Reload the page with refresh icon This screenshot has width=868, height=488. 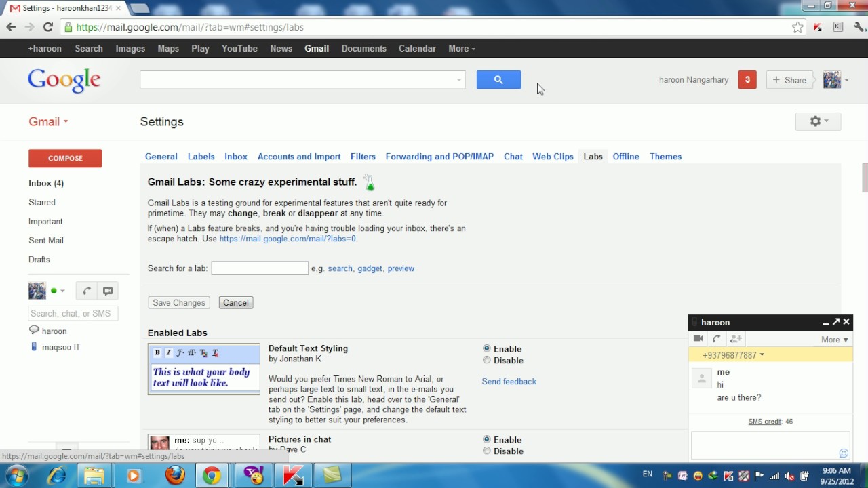[x=47, y=27]
